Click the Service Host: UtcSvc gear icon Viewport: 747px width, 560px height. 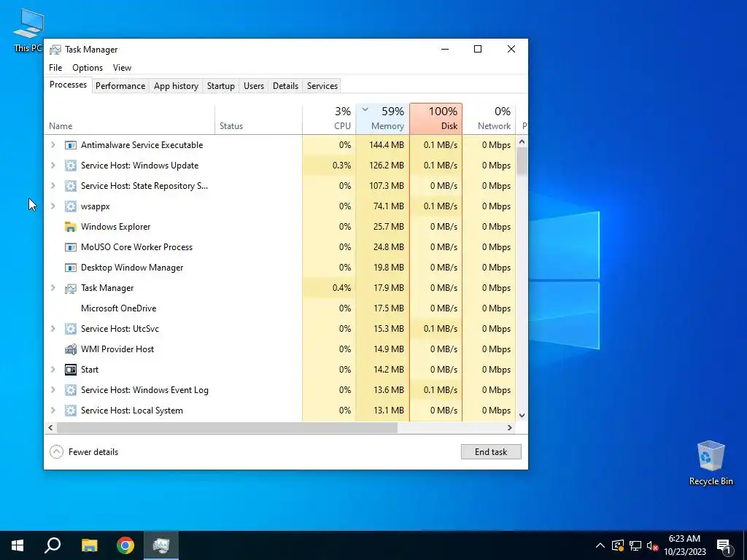point(71,329)
